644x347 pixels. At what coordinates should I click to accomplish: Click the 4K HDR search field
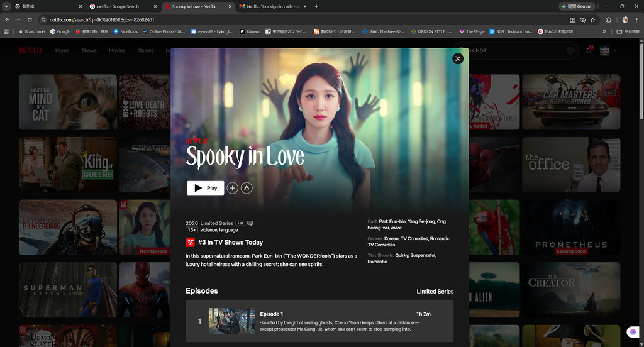[516, 50]
